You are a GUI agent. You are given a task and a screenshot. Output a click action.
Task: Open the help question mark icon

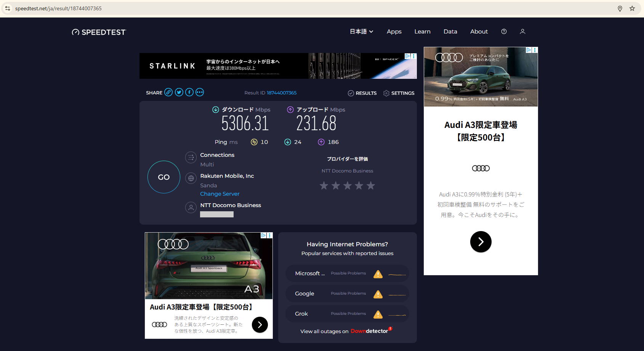504,32
